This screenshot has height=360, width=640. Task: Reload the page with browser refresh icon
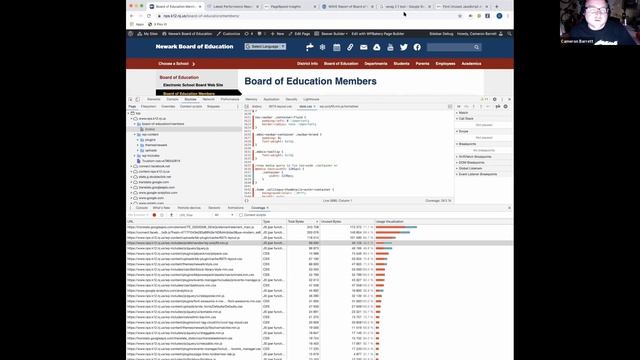coord(149,16)
